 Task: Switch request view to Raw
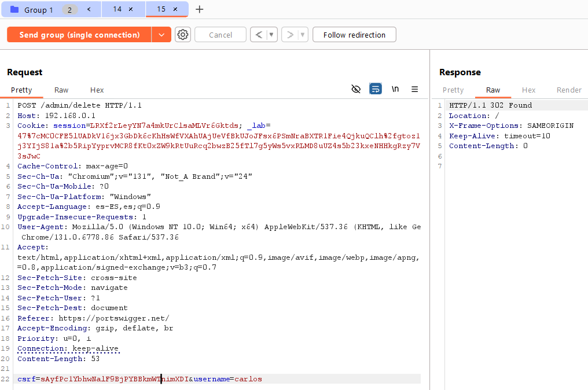pyautogui.click(x=61, y=90)
